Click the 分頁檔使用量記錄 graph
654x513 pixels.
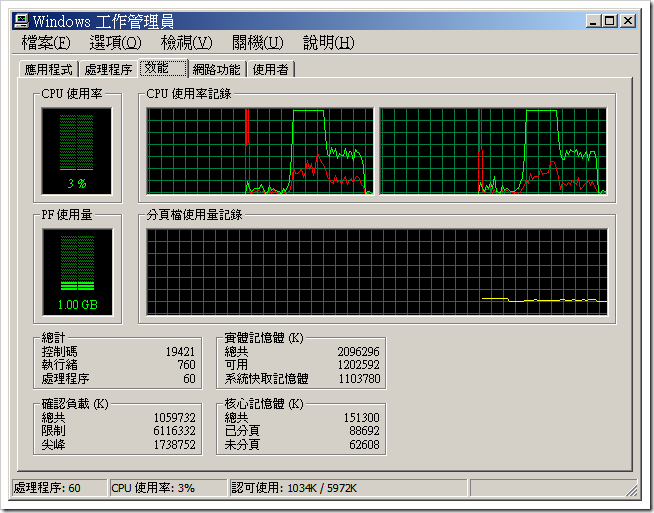tap(377, 272)
